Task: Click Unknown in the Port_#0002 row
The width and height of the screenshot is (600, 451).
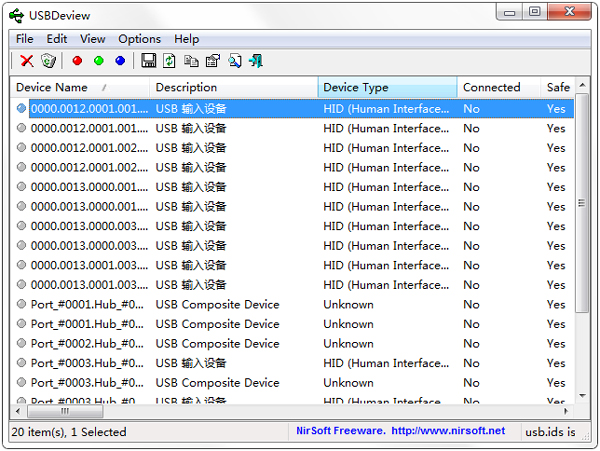Action: tap(348, 344)
